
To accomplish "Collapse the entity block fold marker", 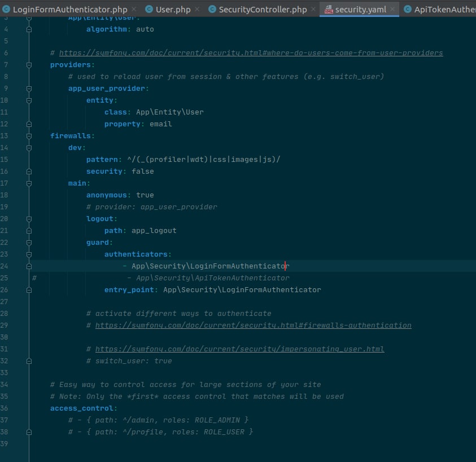I will tap(29, 100).
